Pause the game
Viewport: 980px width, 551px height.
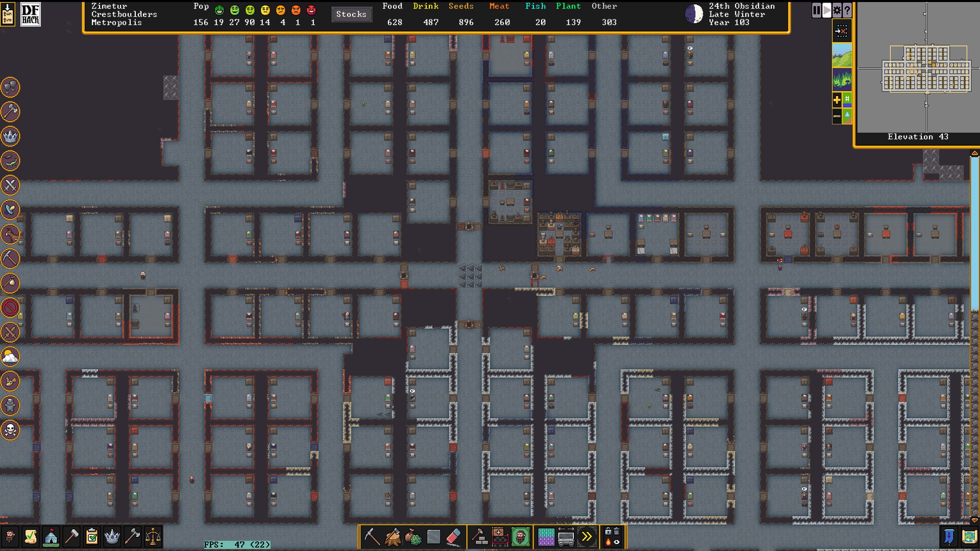click(x=817, y=10)
